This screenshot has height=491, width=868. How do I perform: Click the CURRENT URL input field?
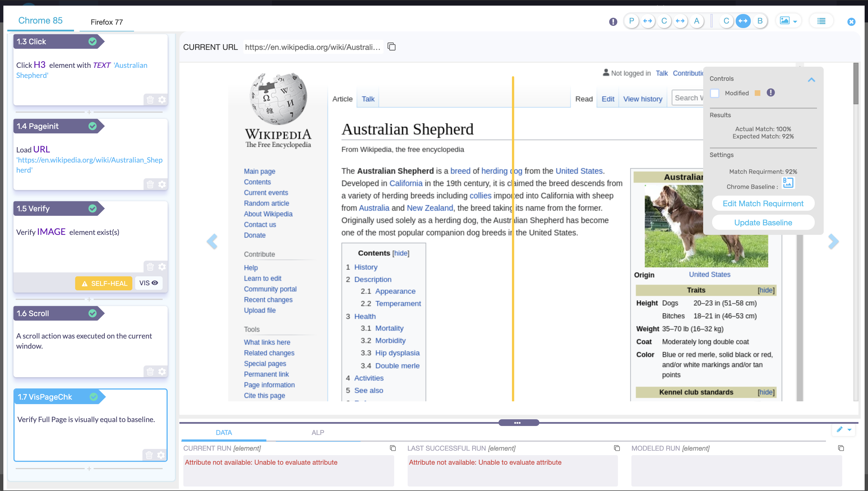click(313, 47)
